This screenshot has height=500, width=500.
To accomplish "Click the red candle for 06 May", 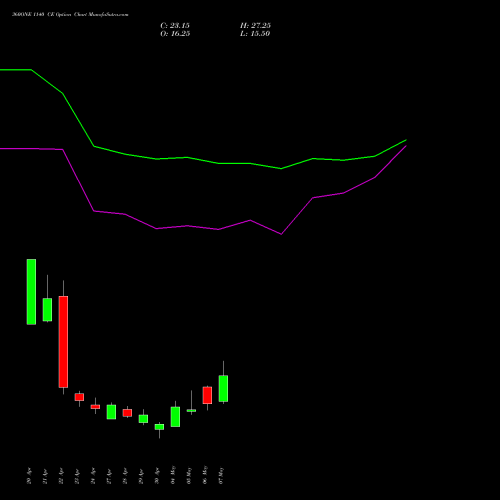I will pos(207,395).
